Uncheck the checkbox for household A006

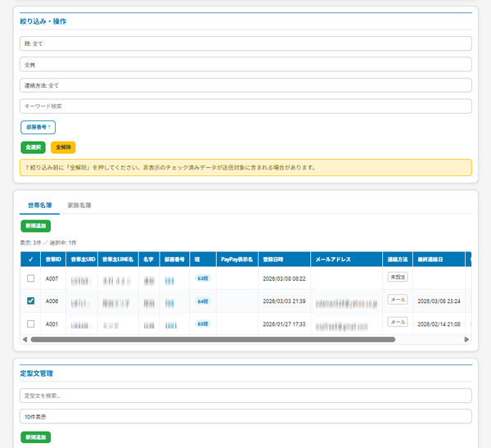[x=30, y=301]
